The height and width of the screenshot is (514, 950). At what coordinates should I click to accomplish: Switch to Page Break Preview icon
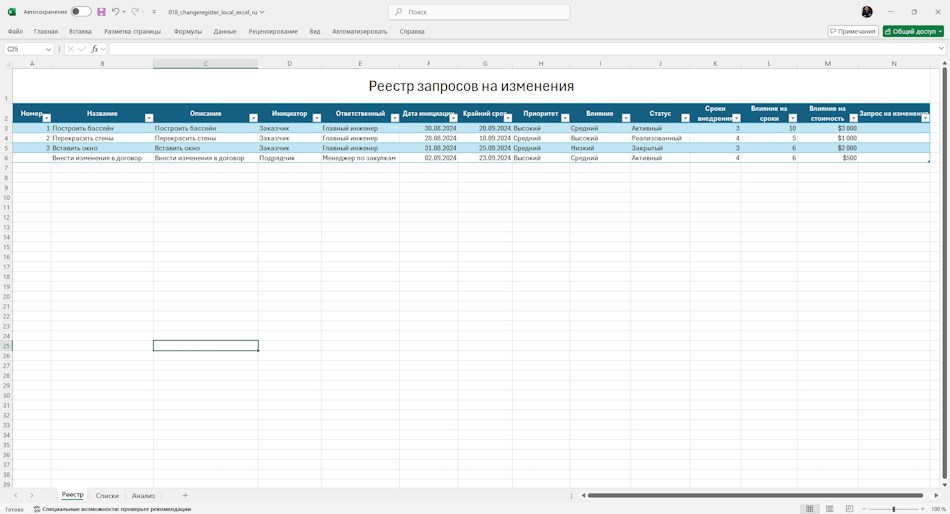[x=849, y=509]
